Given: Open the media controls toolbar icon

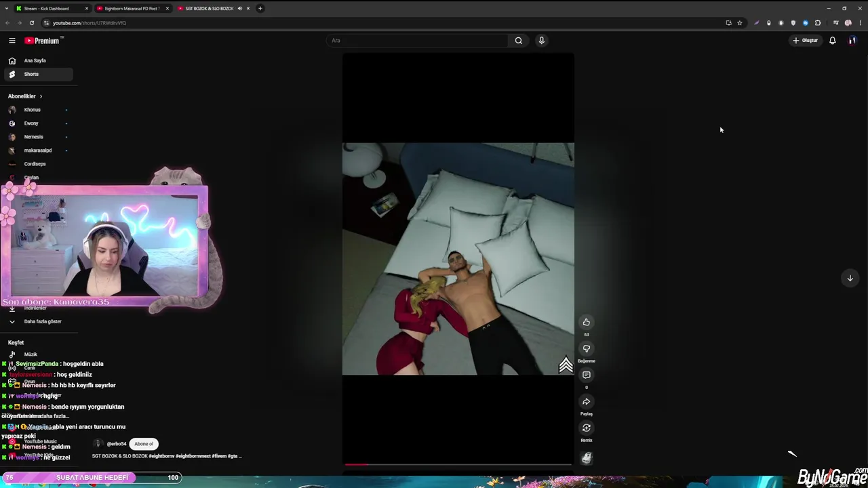Looking at the screenshot, I should click(836, 23).
